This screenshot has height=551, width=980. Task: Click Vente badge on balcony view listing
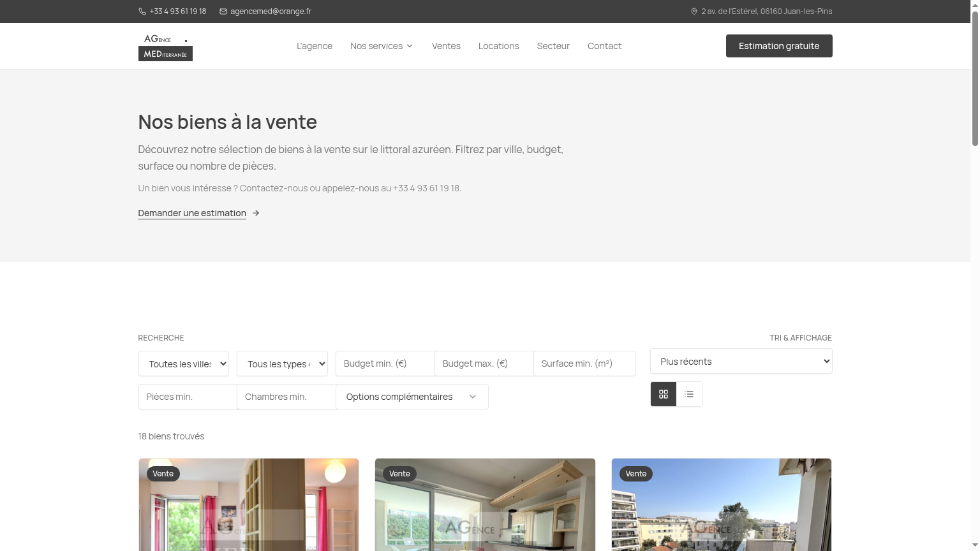(636, 474)
